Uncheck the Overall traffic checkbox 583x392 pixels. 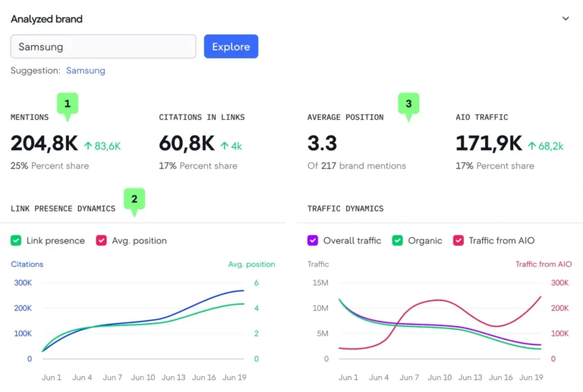[313, 240]
